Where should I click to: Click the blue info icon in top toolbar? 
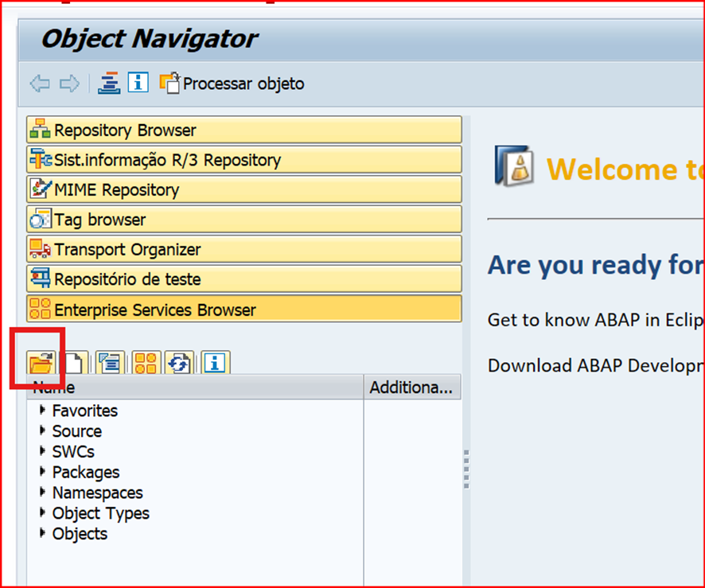click(x=138, y=83)
